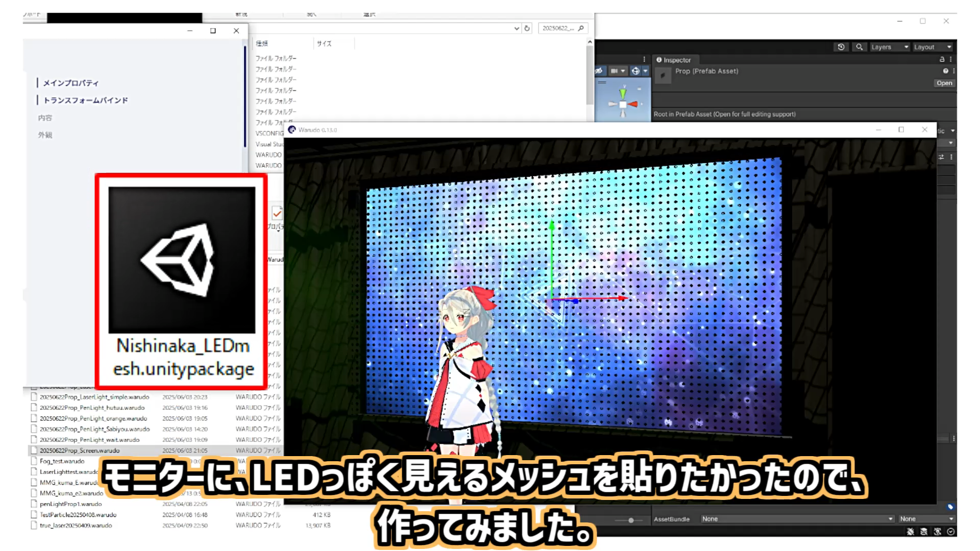This screenshot has height=551, width=980.
Task: Adjust the project icon size slider
Action: click(631, 520)
